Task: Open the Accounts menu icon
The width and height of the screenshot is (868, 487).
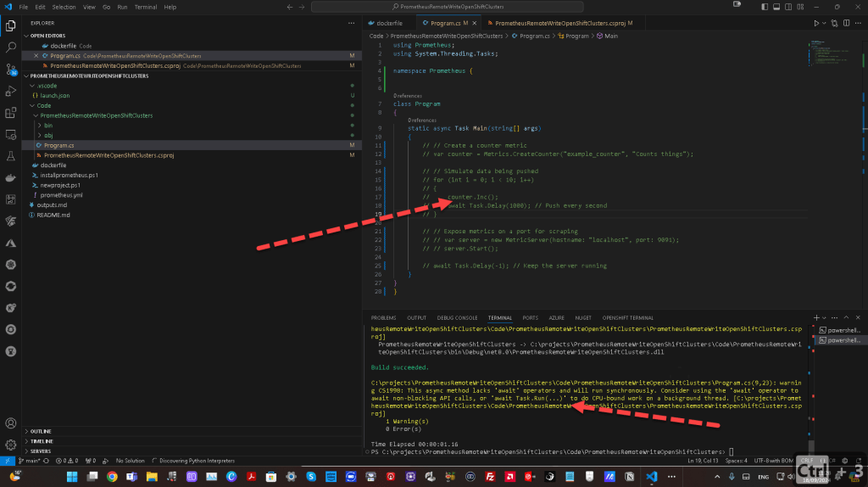Action: pyautogui.click(x=10, y=423)
